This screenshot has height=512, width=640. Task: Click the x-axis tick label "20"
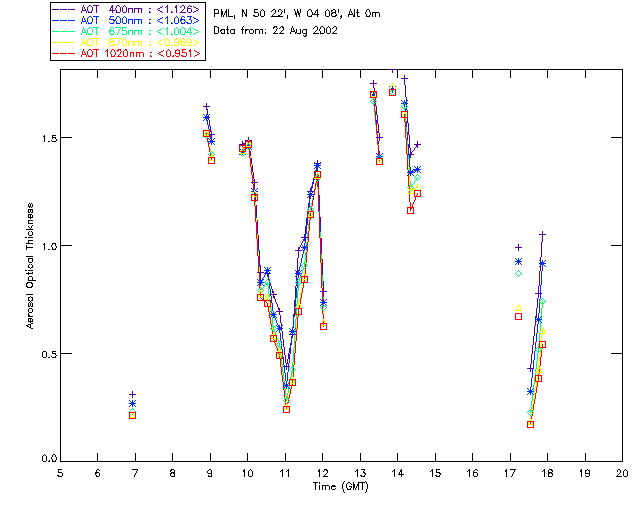coord(622,473)
